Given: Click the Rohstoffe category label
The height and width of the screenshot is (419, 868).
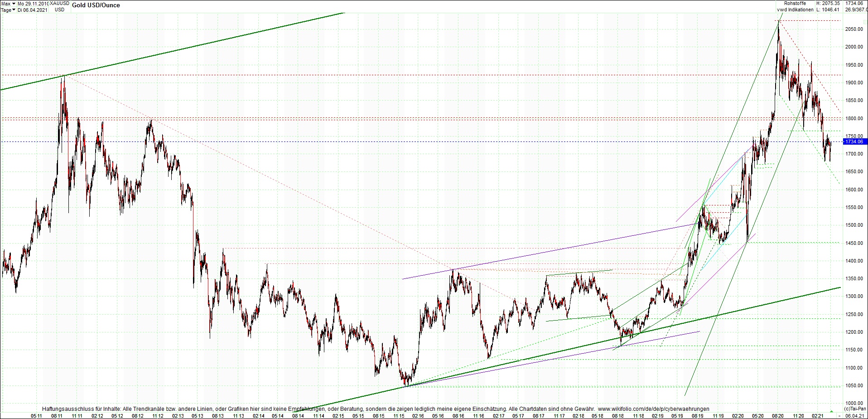Looking at the screenshot, I should pos(795,4).
